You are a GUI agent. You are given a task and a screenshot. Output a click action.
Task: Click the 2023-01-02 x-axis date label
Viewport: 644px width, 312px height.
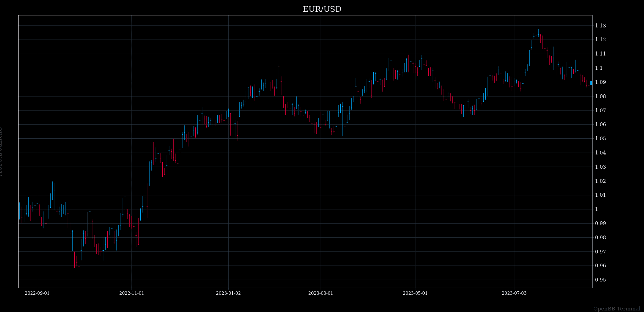[x=228, y=293]
